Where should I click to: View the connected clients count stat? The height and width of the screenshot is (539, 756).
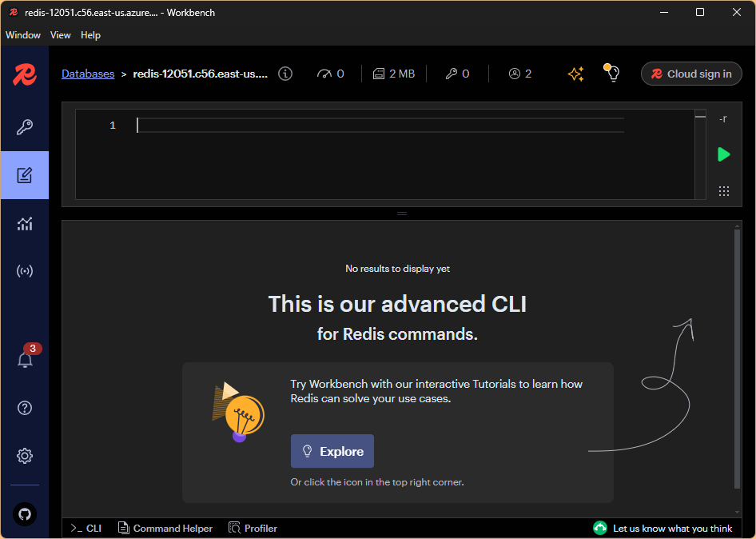(x=520, y=74)
